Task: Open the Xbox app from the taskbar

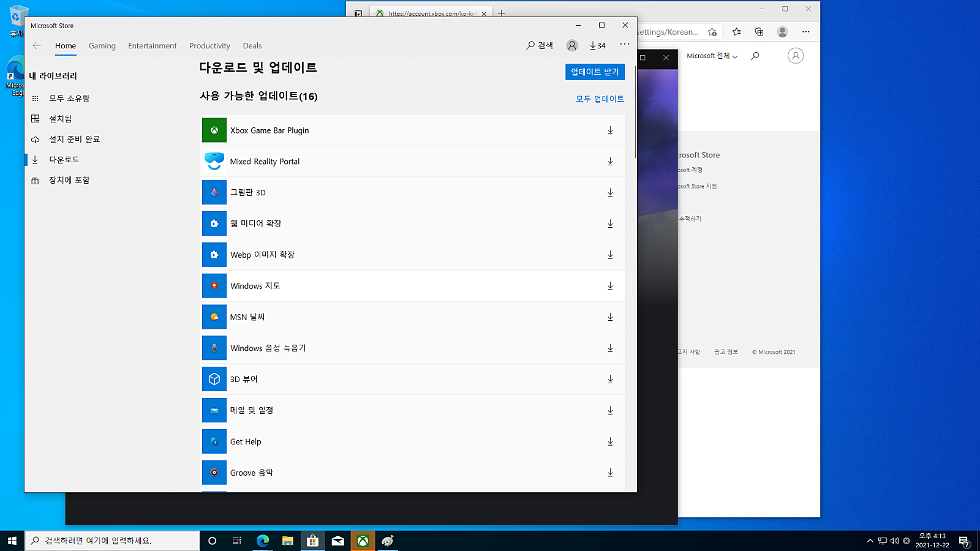Action: point(363,541)
